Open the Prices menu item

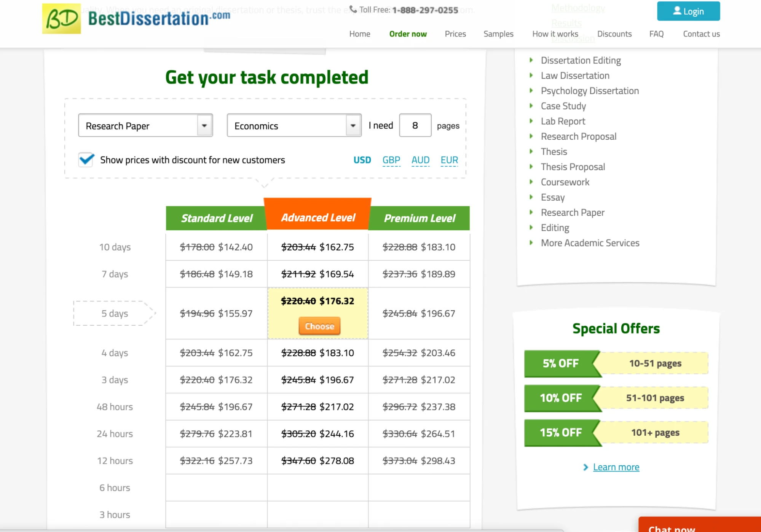455,34
